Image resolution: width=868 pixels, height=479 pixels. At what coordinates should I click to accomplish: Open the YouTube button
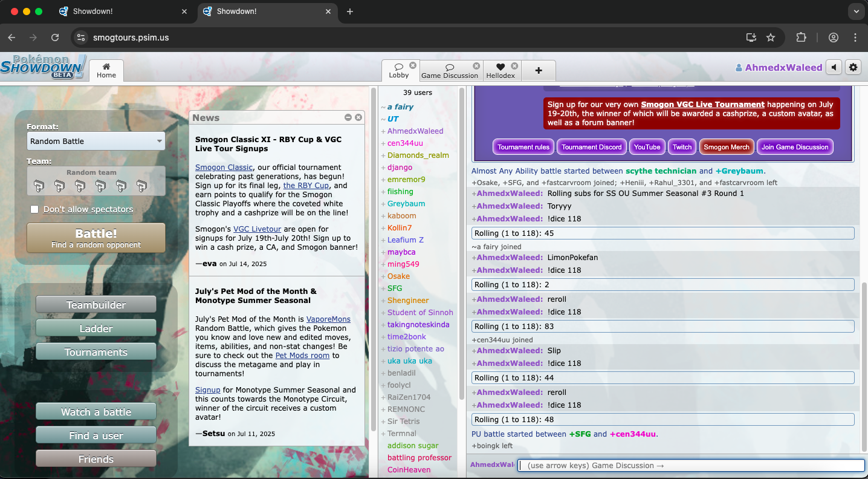point(647,147)
